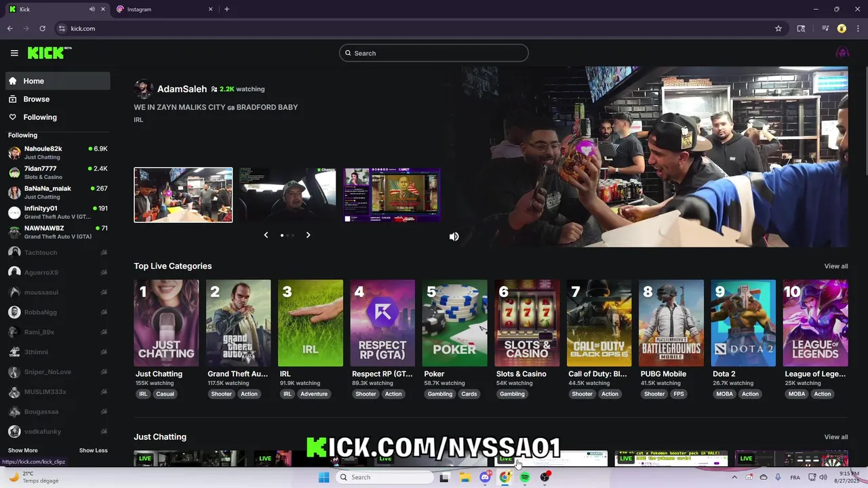Open a new browser tab
Viewport: 868px width, 488px height.
click(226, 9)
